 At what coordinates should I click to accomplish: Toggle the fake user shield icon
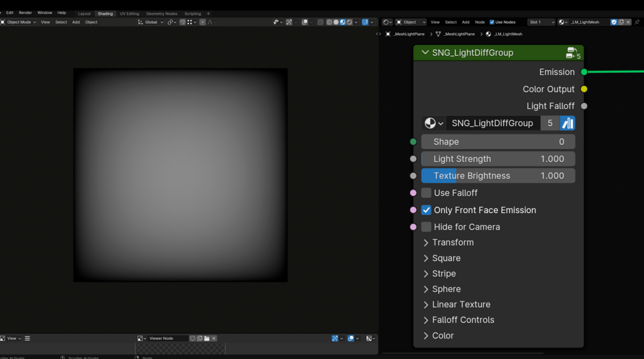pos(614,22)
